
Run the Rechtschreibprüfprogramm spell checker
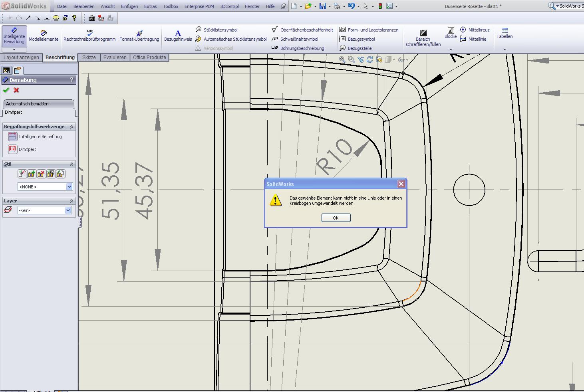click(89, 36)
